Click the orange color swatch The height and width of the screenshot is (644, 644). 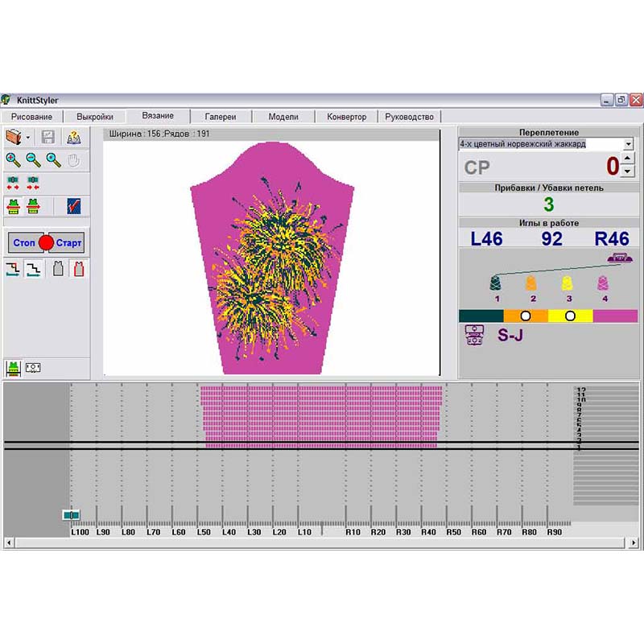click(526, 316)
